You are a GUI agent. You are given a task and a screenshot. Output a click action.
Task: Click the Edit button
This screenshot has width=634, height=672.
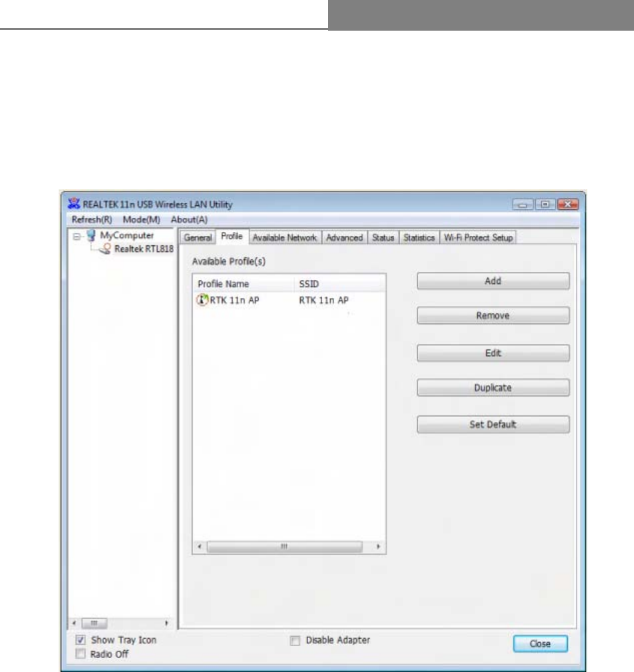(493, 353)
